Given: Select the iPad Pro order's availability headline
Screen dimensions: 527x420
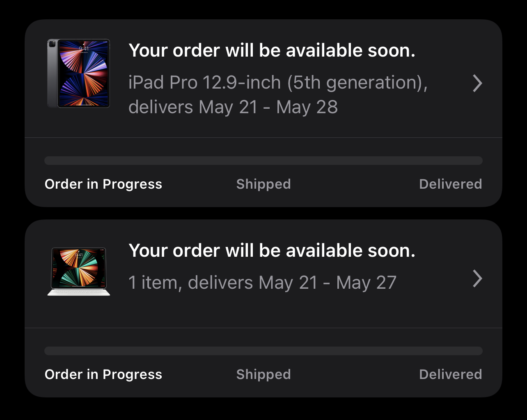Looking at the screenshot, I should pyautogui.click(x=272, y=50).
